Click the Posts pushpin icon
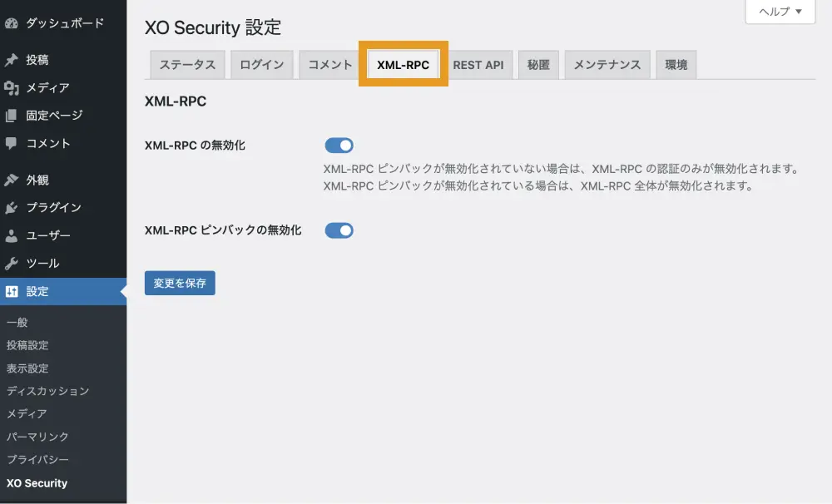This screenshot has height=504, width=832. pos(12,60)
